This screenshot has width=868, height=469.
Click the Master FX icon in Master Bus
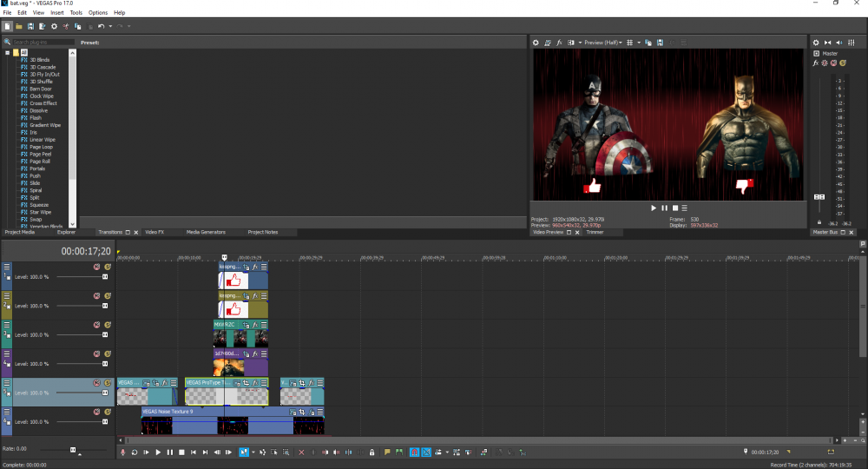(x=816, y=63)
